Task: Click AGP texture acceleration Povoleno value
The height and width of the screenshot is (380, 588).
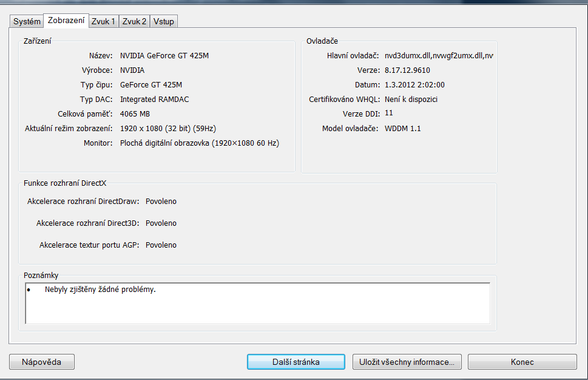Action: coord(161,245)
